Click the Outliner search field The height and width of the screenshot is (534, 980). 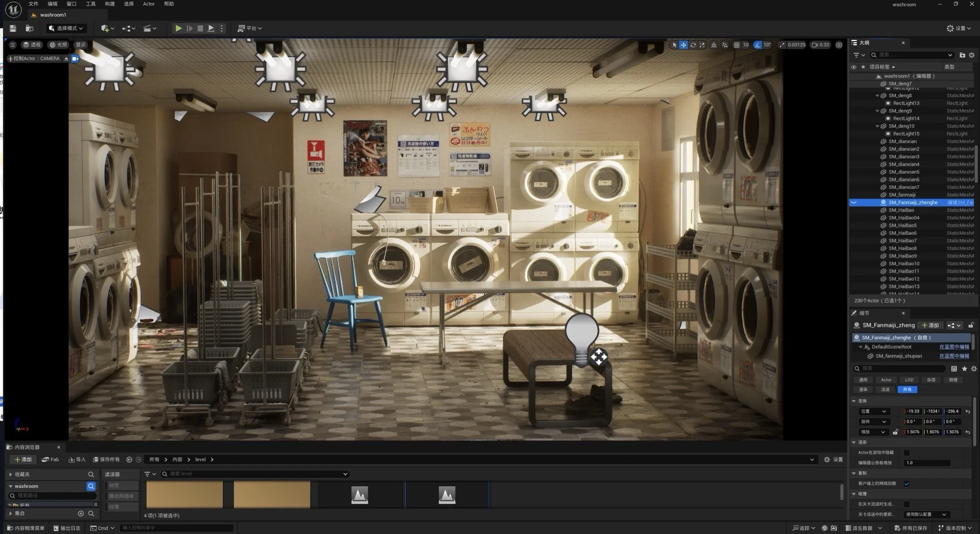click(911, 55)
